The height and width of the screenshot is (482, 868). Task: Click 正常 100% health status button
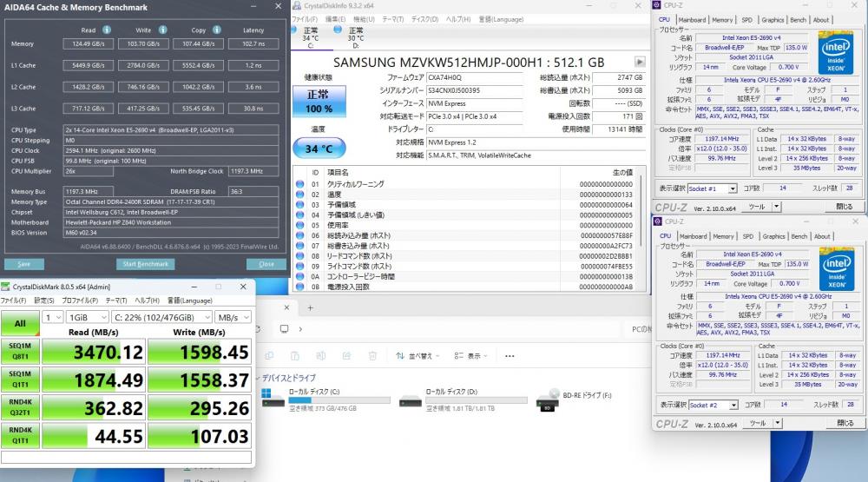(x=319, y=101)
